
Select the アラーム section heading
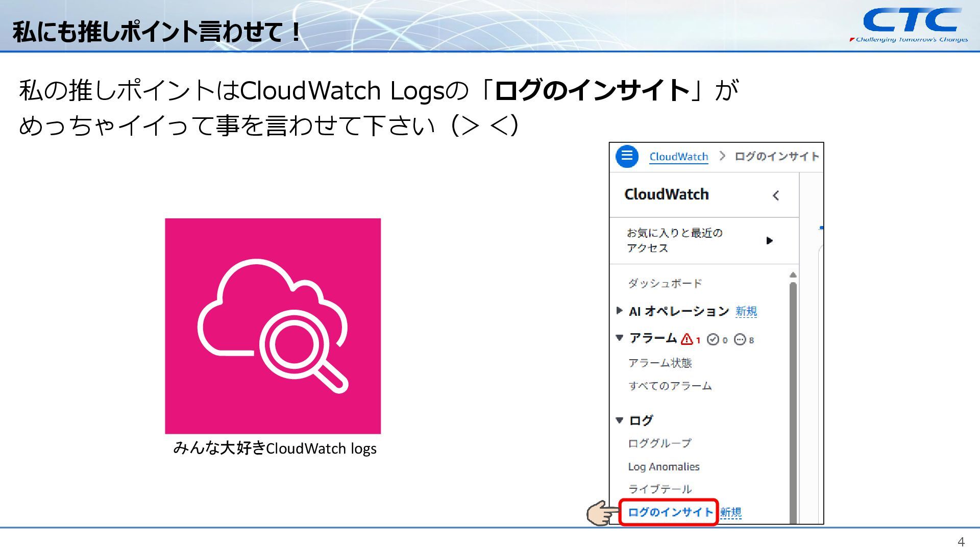pyautogui.click(x=653, y=338)
